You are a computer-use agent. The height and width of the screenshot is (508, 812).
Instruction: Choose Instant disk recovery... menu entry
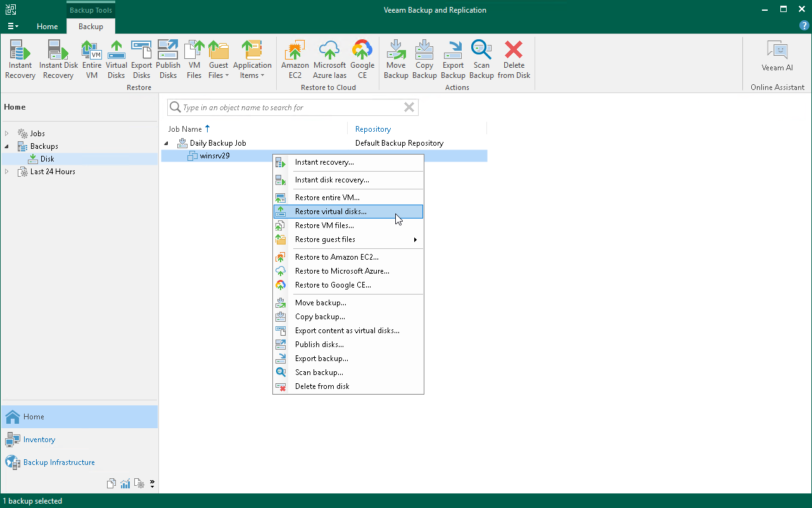point(348,180)
